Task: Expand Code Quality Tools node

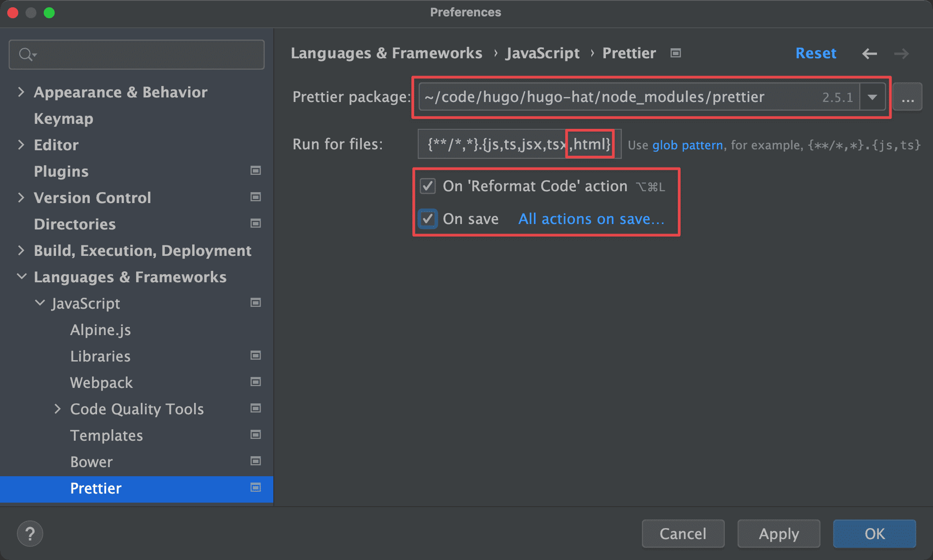Action: point(57,409)
